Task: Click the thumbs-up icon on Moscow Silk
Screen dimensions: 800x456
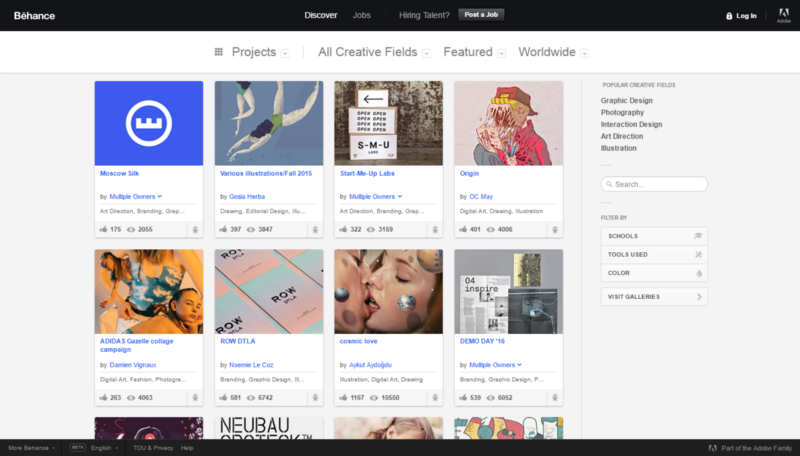Action: (104, 229)
